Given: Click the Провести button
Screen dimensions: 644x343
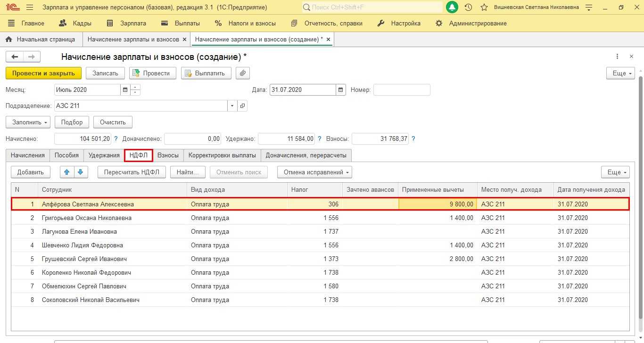Looking at the screenshot, I should click(x=152, y=73).
